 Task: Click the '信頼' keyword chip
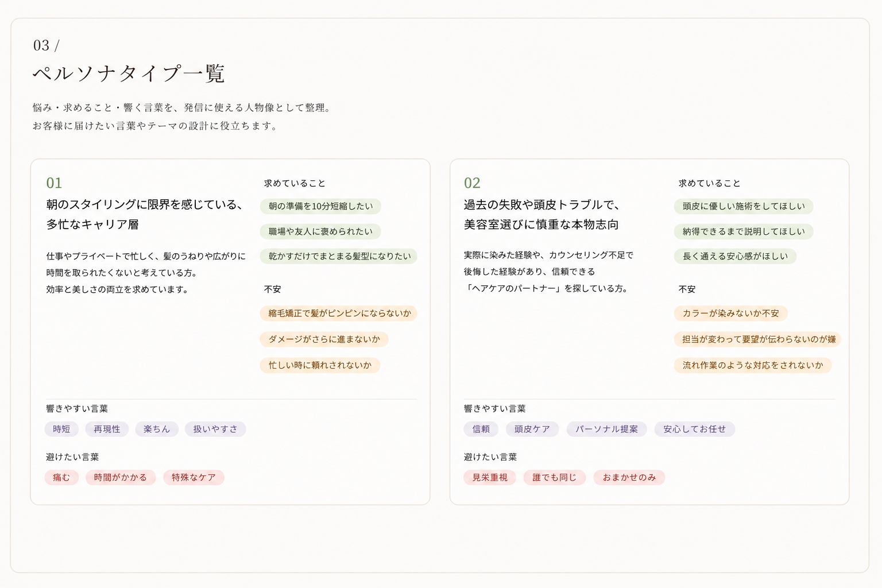[481, 429]
